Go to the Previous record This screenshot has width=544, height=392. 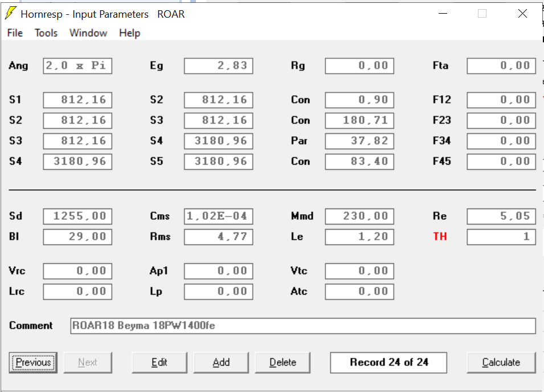point(33,362)
